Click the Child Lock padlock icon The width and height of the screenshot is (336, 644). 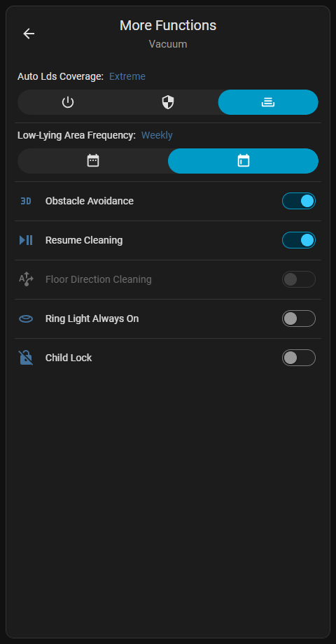click(x=26, y=358)
